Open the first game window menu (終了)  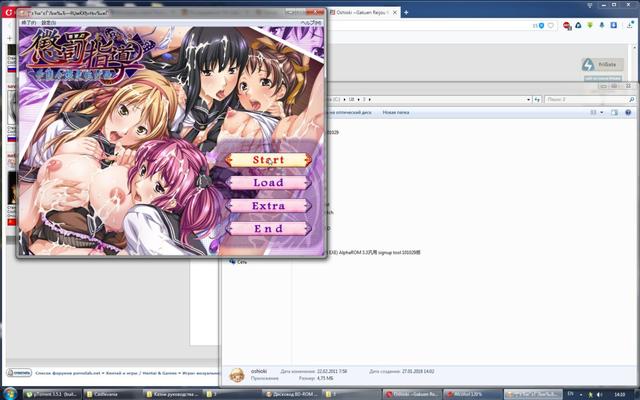coord(28,23)
